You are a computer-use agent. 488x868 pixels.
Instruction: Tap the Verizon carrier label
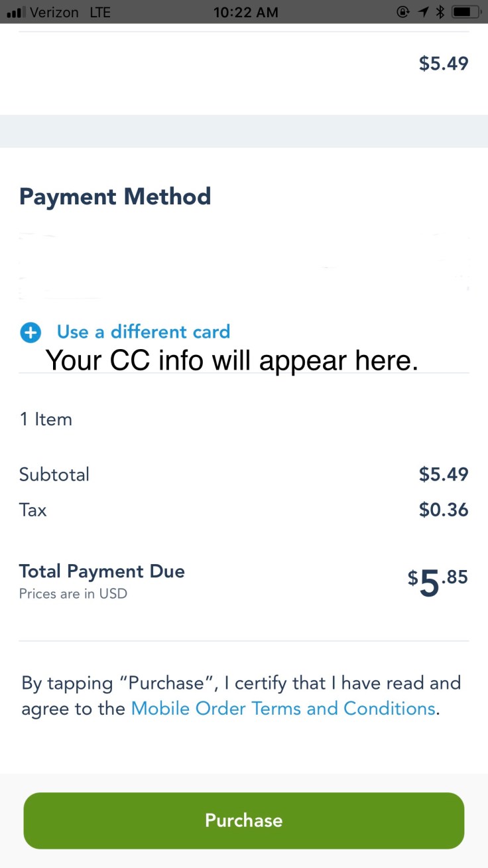(x=54, y=12)
